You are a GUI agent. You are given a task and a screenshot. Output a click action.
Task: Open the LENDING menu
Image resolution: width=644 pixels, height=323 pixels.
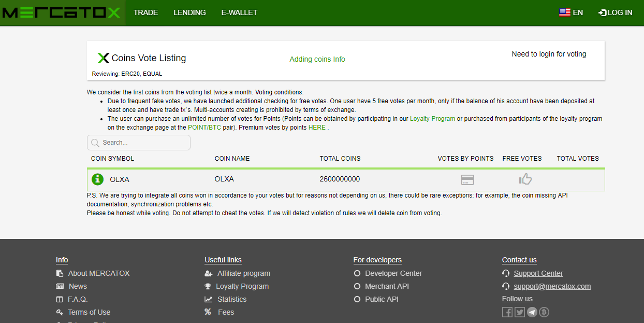click(189, 12)
